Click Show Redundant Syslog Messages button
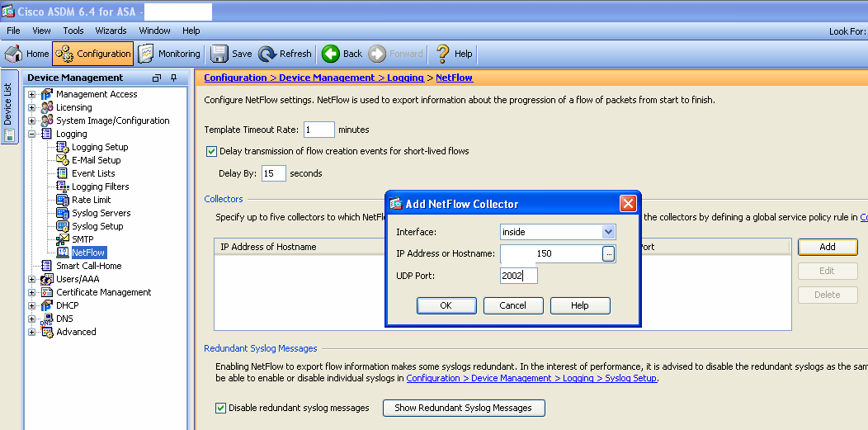 [x=464, y=408]
